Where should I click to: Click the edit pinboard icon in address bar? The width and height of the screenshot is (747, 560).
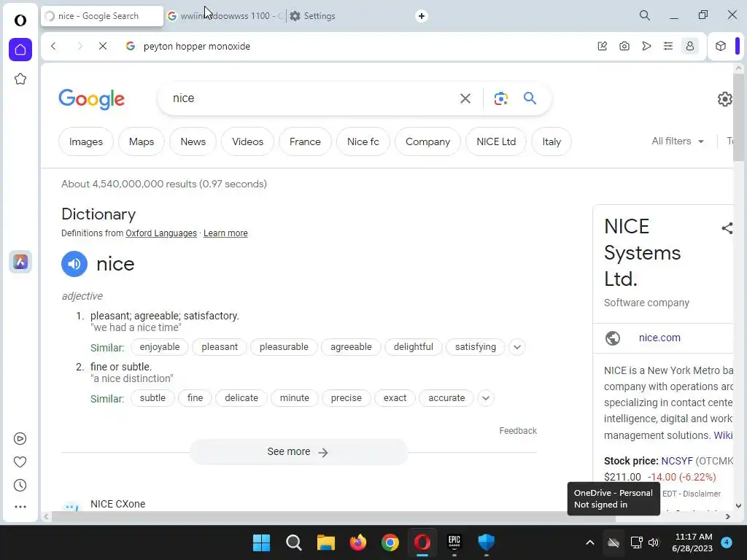[x=602, y=46]
